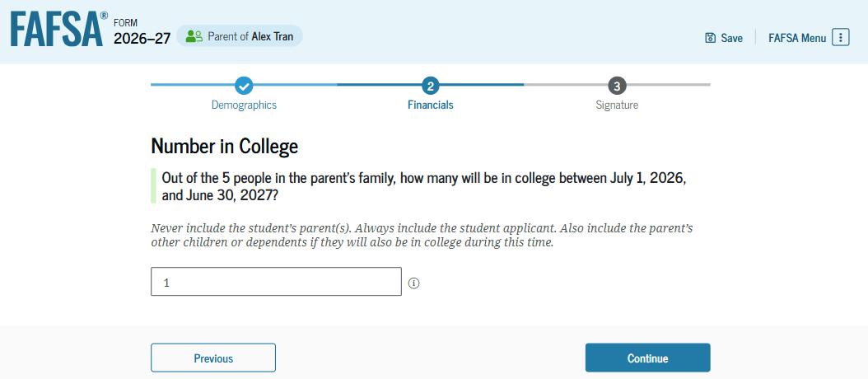Open the FAFSA Menu three-dot icon
This screenshot has height=379, width=868.
840,38
